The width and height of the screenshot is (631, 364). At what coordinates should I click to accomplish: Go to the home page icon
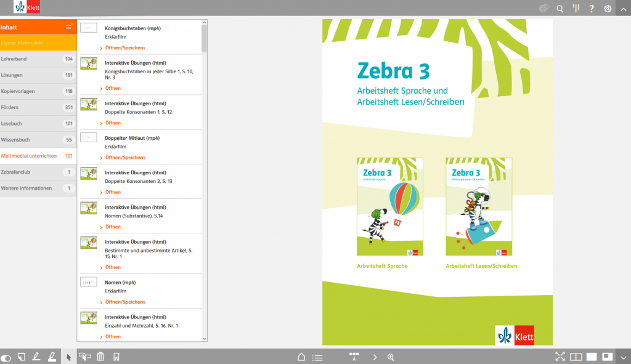click(301, 357)
